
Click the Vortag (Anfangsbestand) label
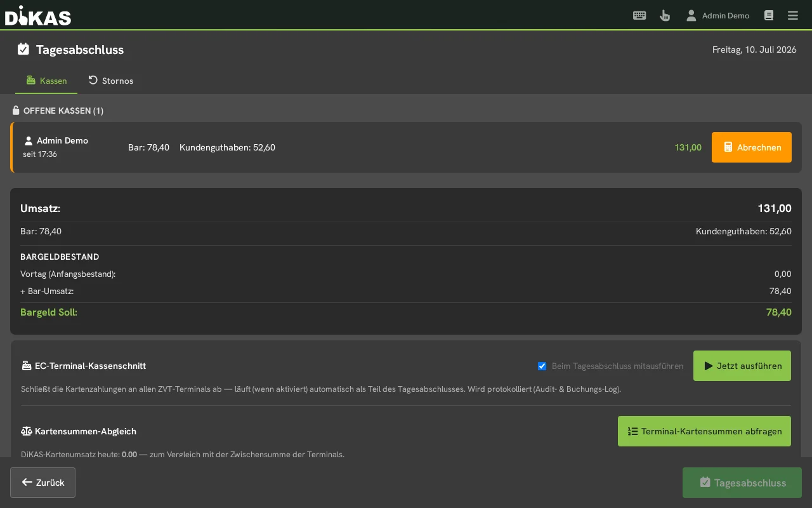pyautogui.click(x=68, y=274)
